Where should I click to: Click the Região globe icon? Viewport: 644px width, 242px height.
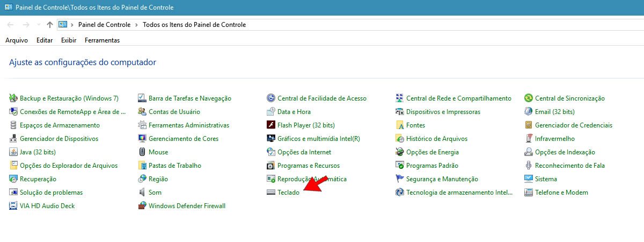(142, 179)
